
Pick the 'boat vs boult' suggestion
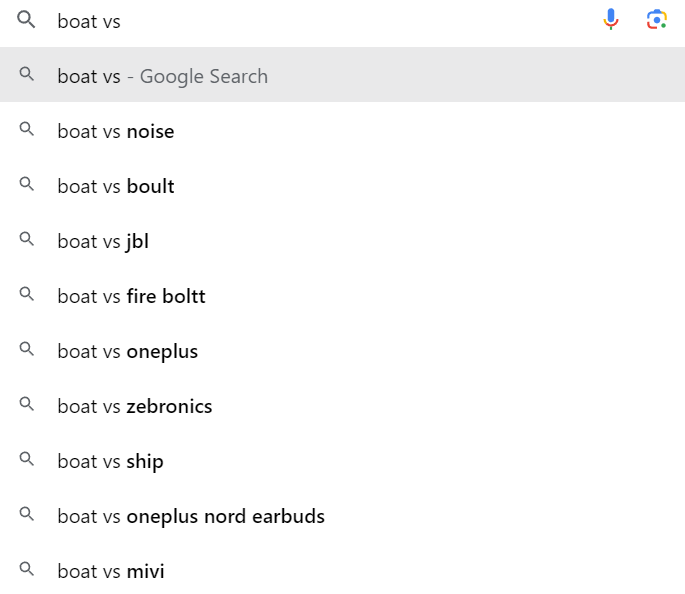(342, 185)
